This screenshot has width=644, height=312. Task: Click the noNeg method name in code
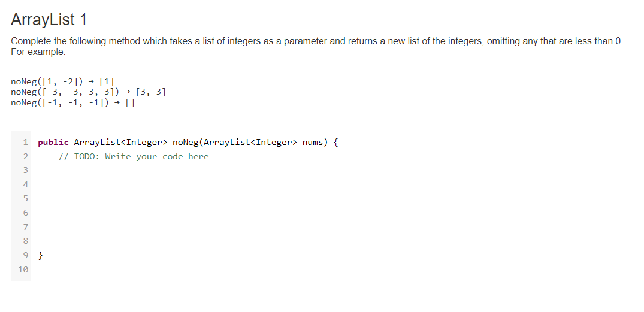(x=185, y=143)
